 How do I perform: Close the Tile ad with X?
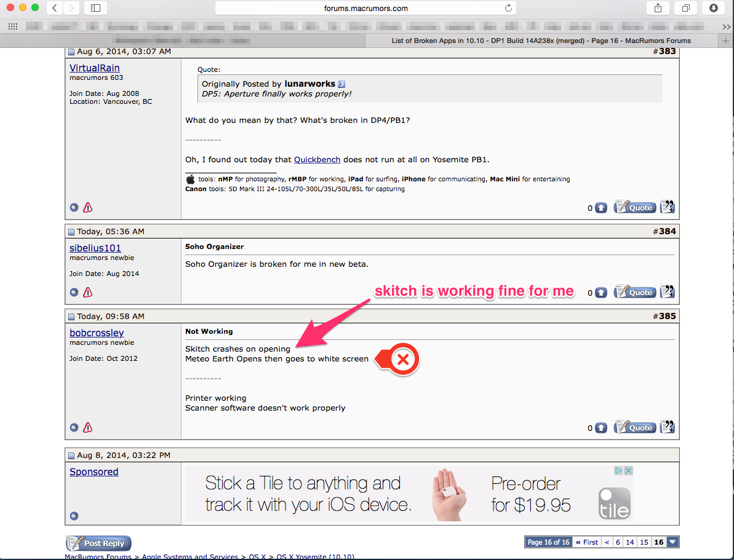point(629,471)
